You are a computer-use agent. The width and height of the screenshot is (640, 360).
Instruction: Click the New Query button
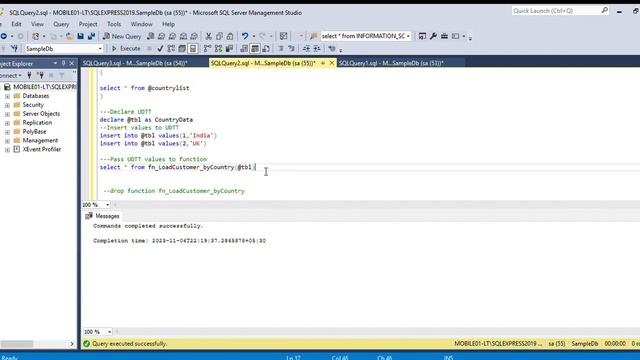tap(122, 36)
